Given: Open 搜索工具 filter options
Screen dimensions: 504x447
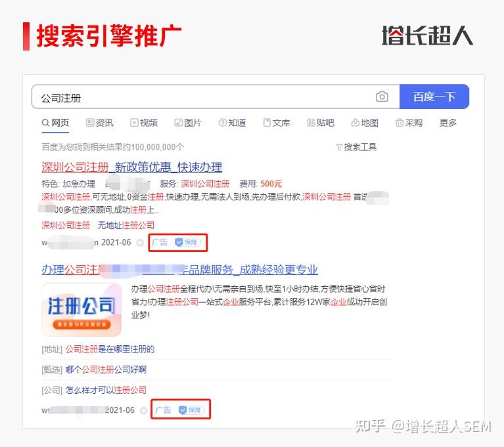Looking at the screenshot, I should pos(356,147).
